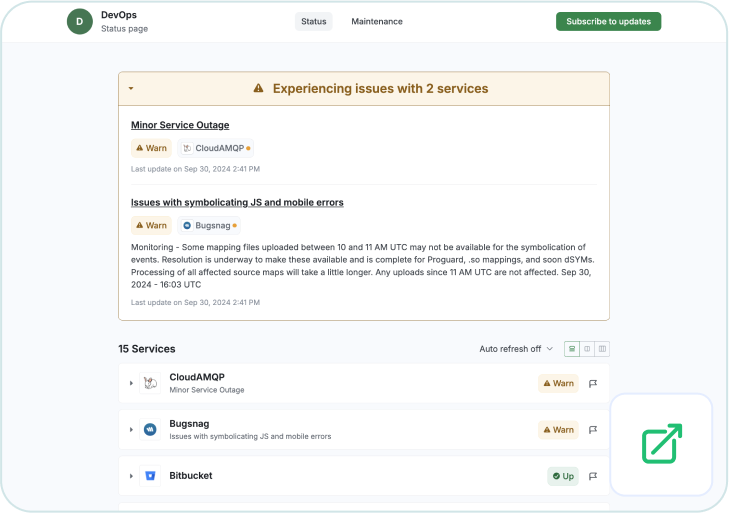The image size is (729, 513).
Task: Click the warning triangle in issues banner
Action: (x=258, y=88)
